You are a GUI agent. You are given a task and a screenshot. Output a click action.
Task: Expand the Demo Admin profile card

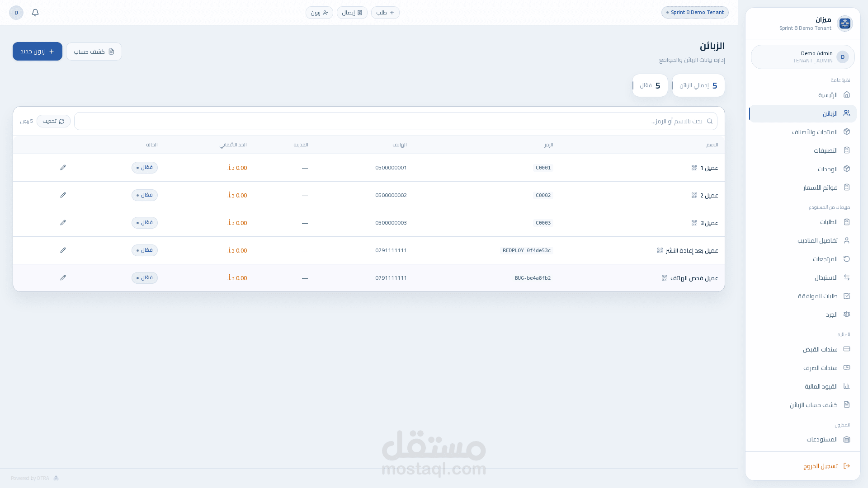coord(803,57)
